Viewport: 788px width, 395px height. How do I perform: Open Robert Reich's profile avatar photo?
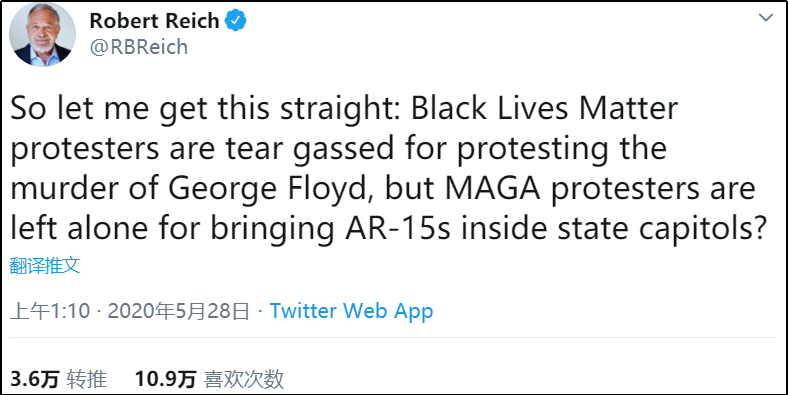point(43,35)
